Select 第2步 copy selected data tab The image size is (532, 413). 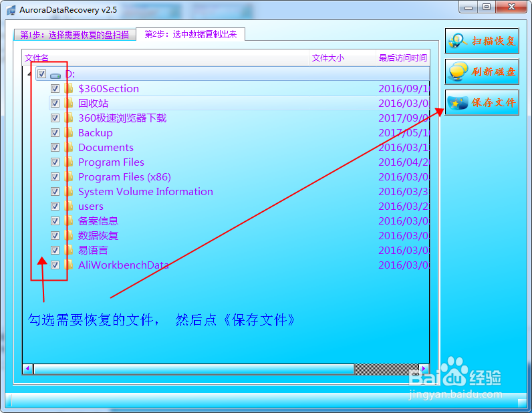click(x=190, y=34)
